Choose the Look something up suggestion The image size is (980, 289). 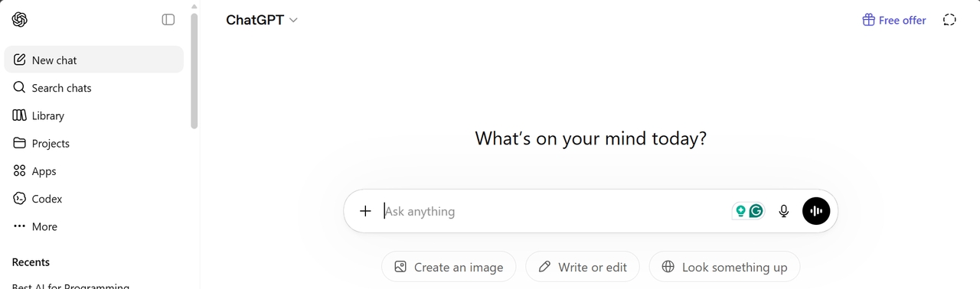click(x=724, y=267)
